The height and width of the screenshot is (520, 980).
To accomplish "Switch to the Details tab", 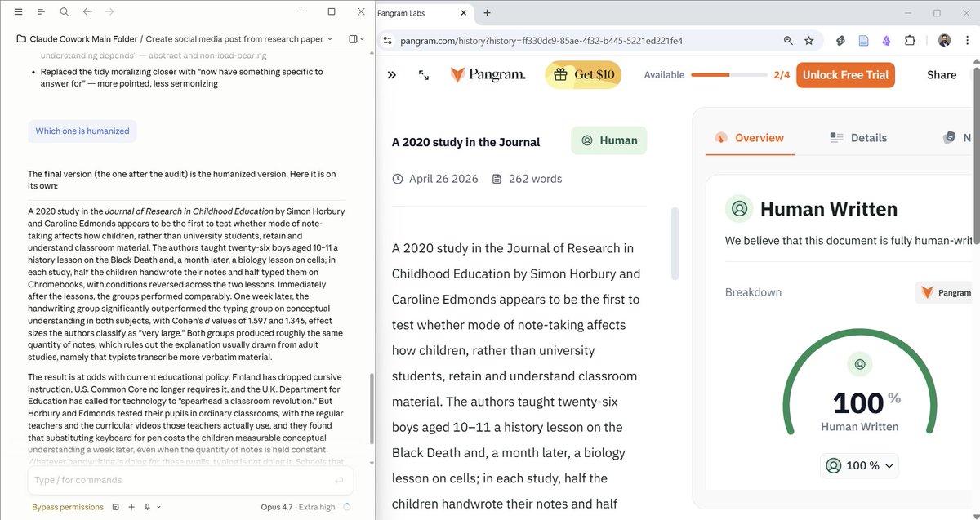I will [858, 138].
